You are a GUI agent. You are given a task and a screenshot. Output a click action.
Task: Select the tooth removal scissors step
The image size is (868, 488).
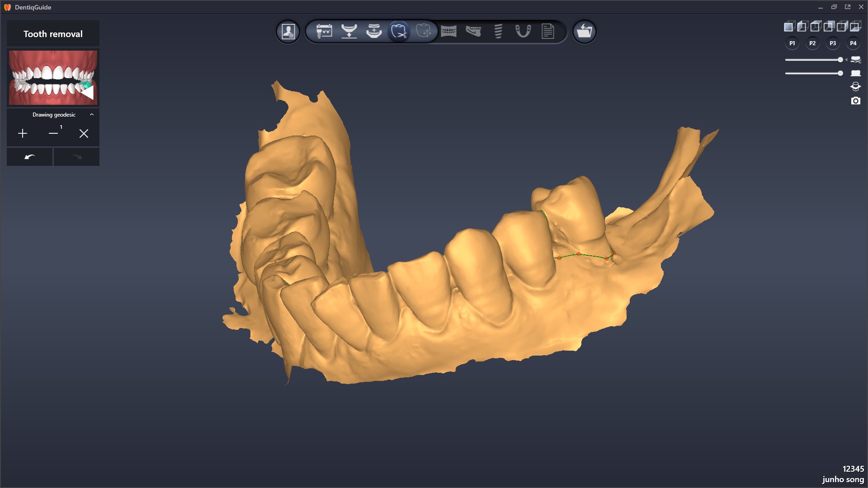pos(399,31)
